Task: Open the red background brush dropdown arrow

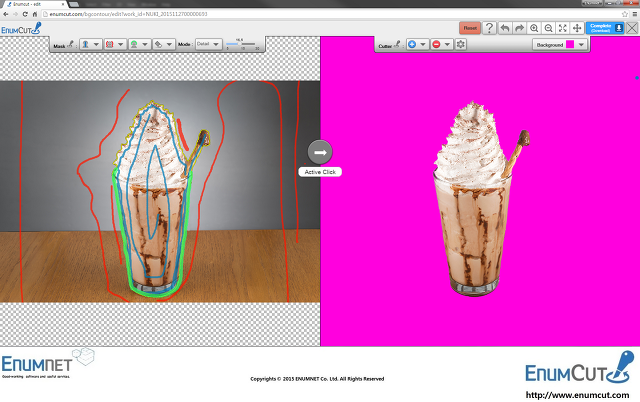Action: pyautogui.click(x=121, y=44)
